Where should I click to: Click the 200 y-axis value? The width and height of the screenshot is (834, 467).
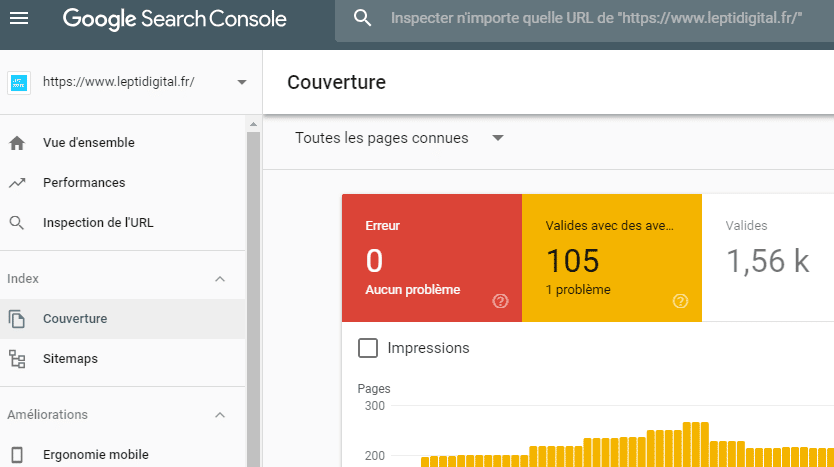(x=374, y=456)
